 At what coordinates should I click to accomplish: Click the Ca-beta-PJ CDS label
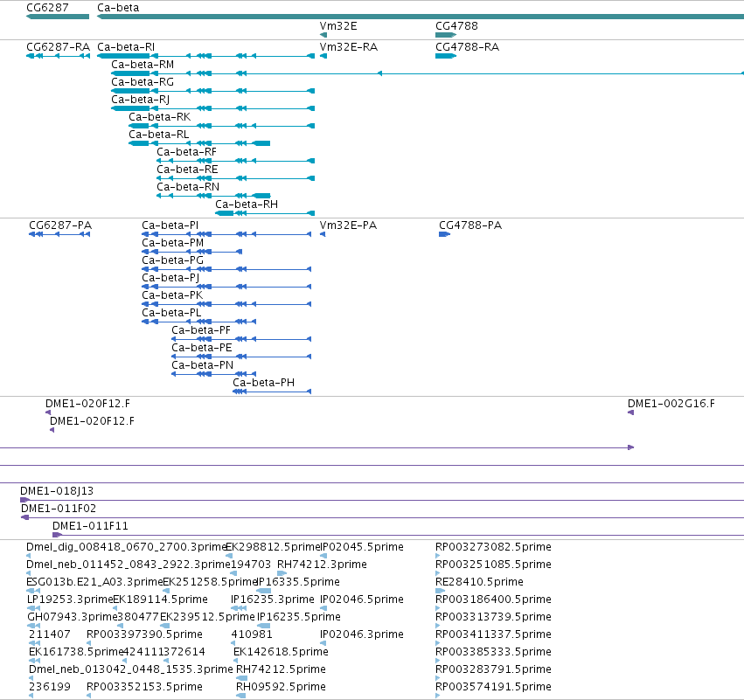170,277
